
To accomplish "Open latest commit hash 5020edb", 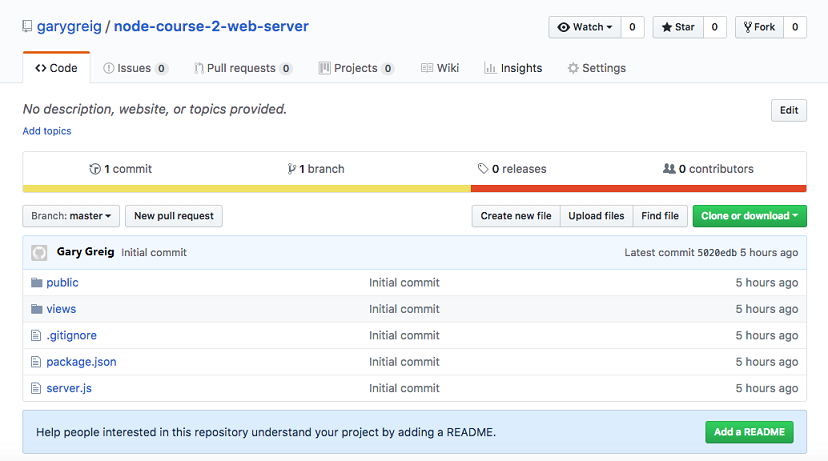I will point(716,253).
